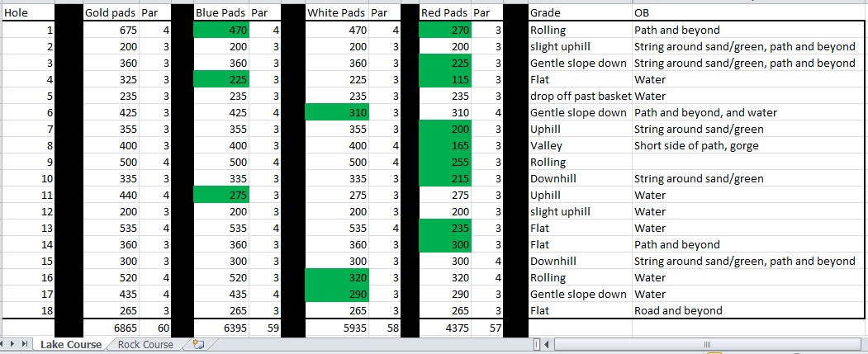This screenshot has width=868, height=354.
Task: Click the tab split handle beside scrollbar
Action: [x=538, y=344]
